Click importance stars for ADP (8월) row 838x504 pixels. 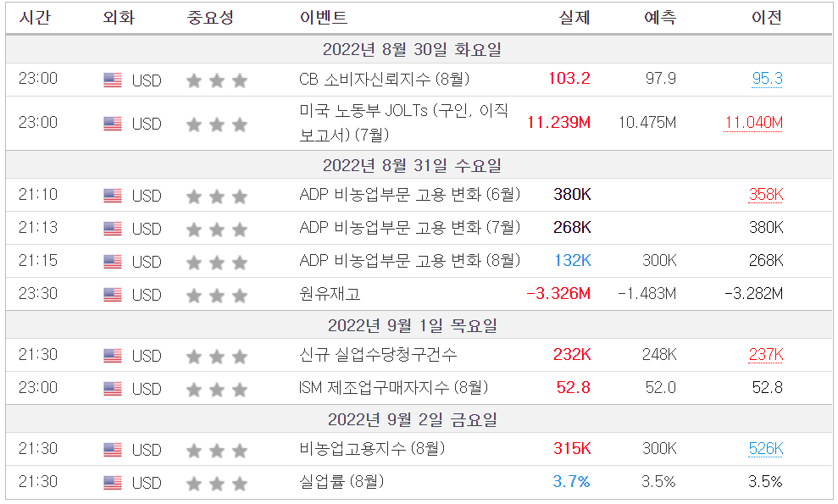(216, 263)
